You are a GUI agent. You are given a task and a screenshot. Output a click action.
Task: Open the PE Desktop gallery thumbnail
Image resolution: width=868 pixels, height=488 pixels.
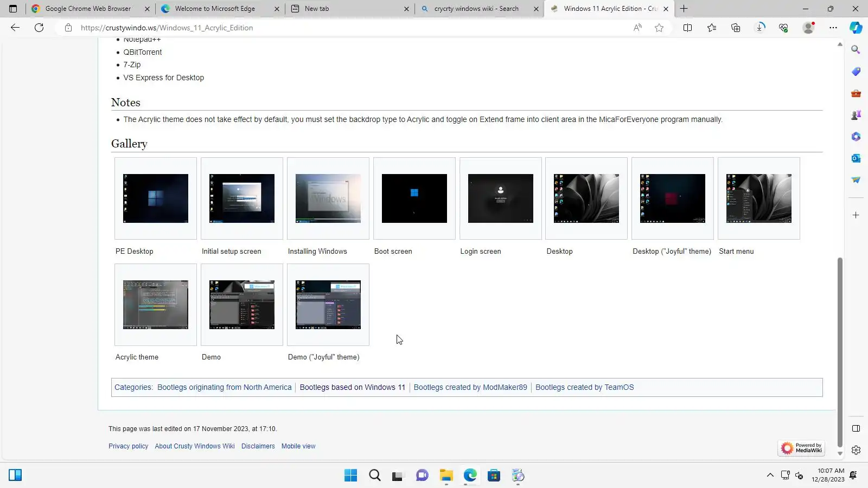156,198
